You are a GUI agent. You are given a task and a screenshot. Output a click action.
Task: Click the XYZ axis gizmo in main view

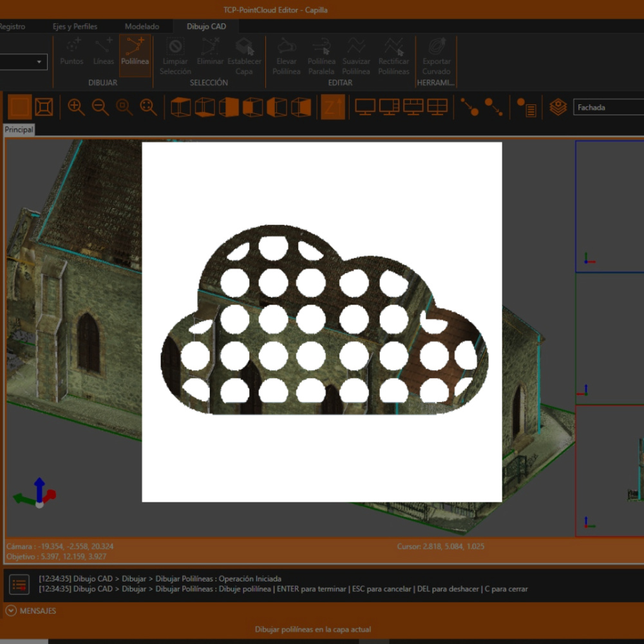click(35, 493)
